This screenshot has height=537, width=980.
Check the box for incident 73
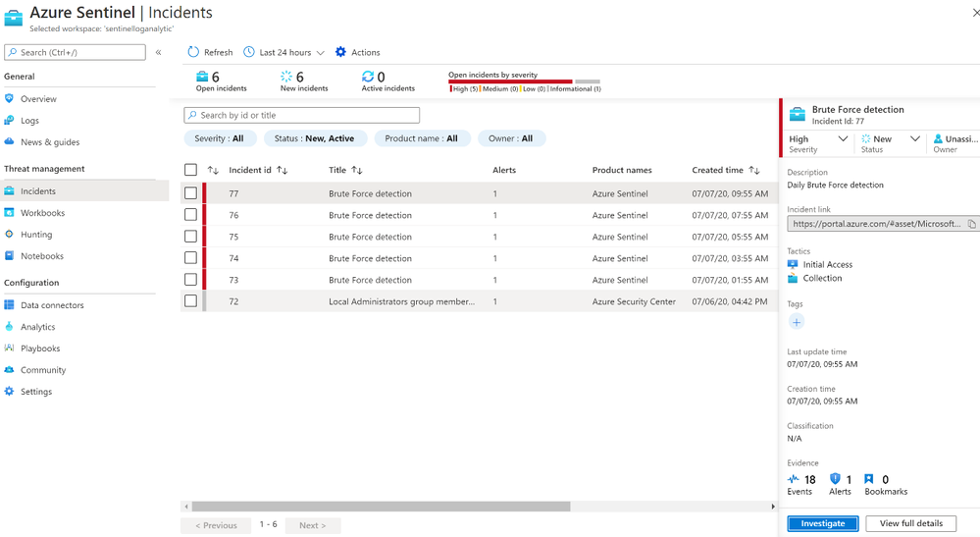click(x=190, y=280)
